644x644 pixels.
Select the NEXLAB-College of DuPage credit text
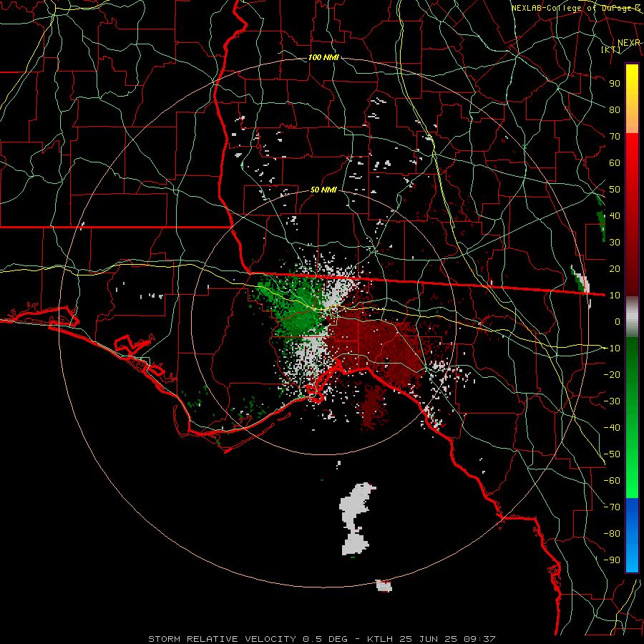(x=575, y=8)
